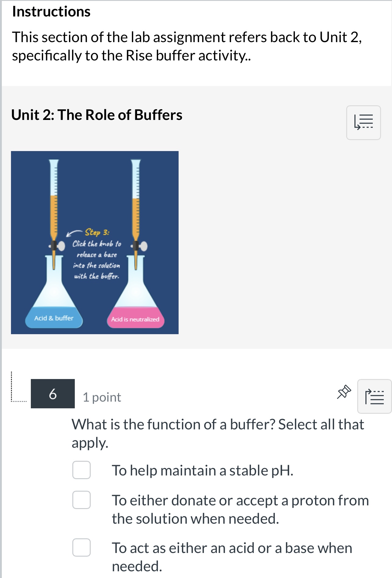Click the "Instructions" heading
392x578 pixels.
[x=51, y=12]
